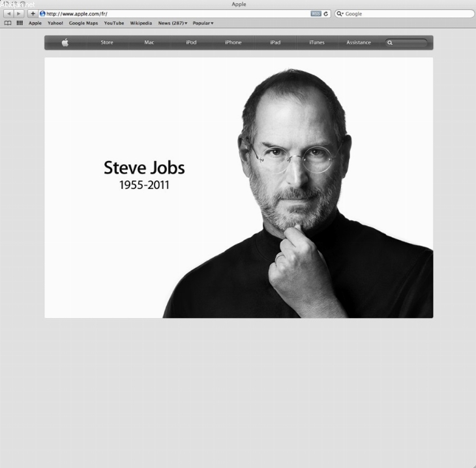The width and height of the screenshot is (476, 468).
Task: Open the YouTube bookmark
Action: pos(114,23)
